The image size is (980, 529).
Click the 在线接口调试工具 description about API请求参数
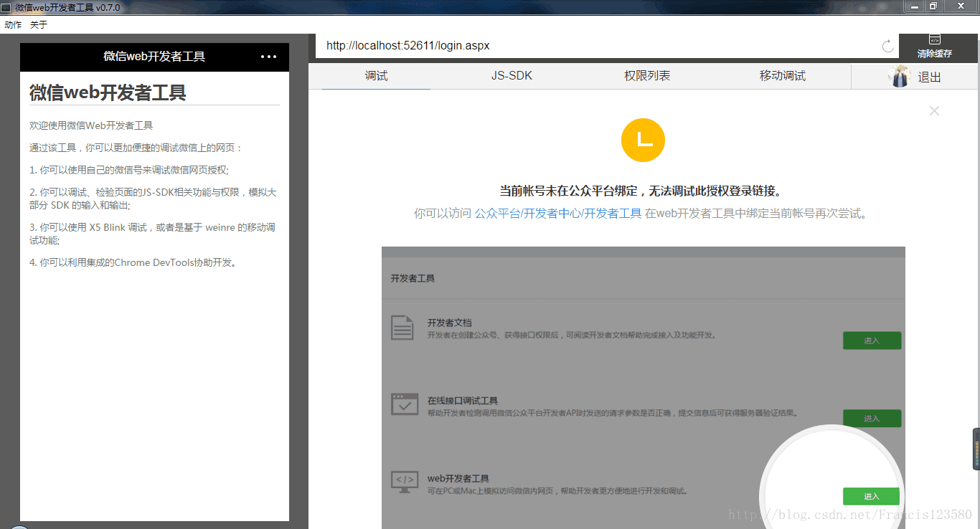coord(613,414)
